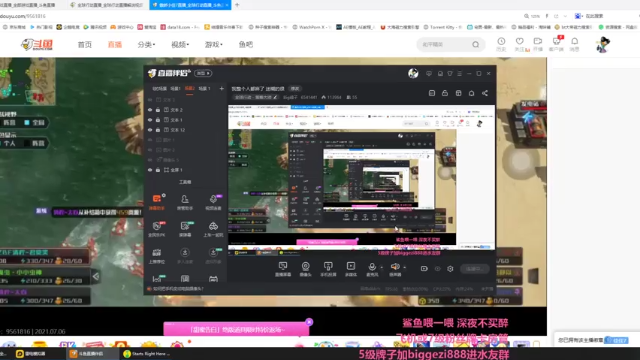Click the streamer avatar in the app title bar
The width and height of the screenshot is (640, 360).
[x=413, y=73]
